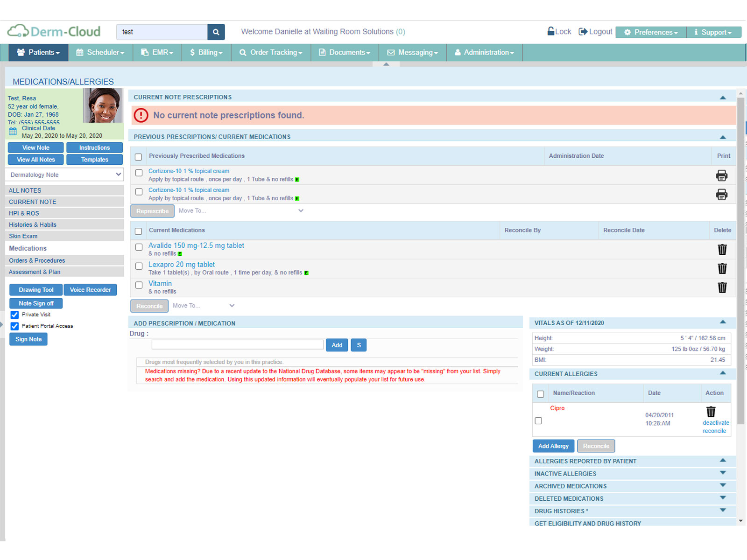The image size is (747, 560).
Task: Check the first Cortizone-10 prescription checkbox
Action: click(139, 173)
